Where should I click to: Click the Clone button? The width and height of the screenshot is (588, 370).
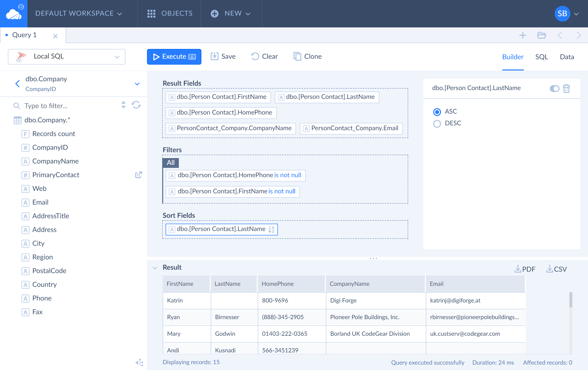click(x=308, y=57)
